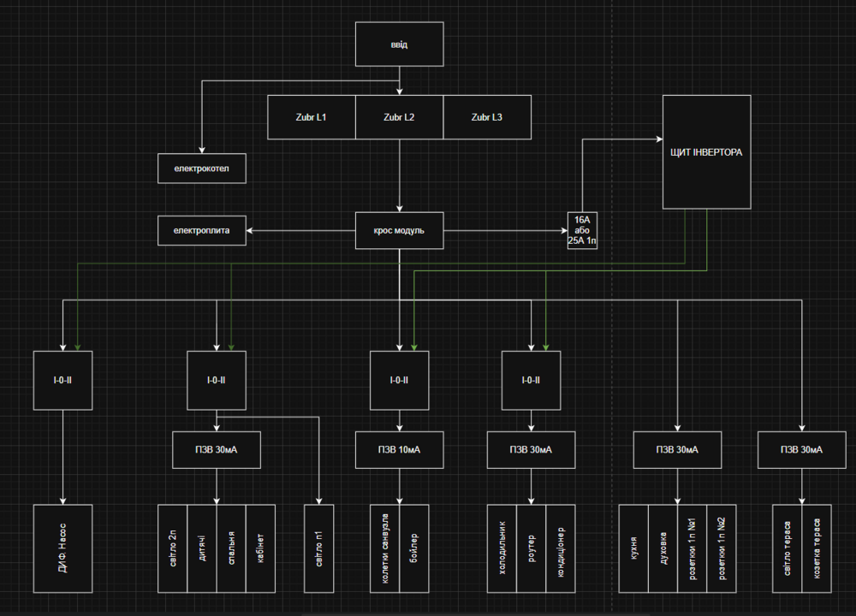
Task: Select the ДИФ Насос box
Action: coord(62,548)
